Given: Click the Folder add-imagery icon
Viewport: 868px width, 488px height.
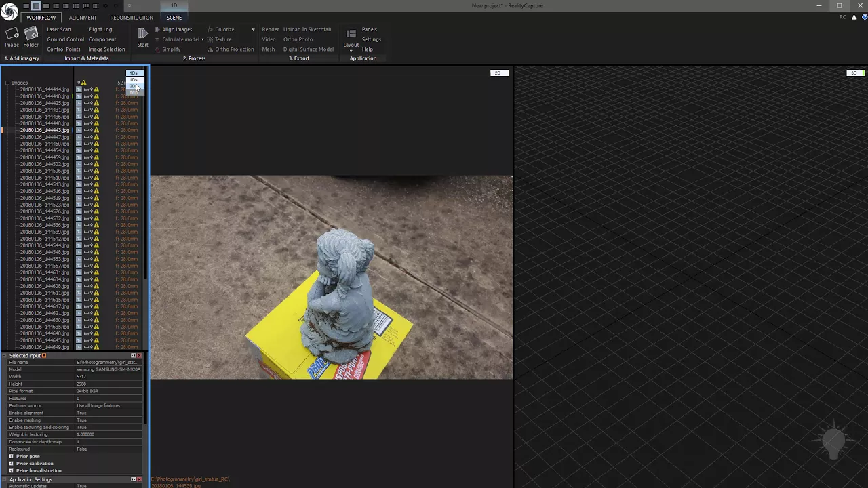Looking at the screenshot, I should [x=31, y=33].
